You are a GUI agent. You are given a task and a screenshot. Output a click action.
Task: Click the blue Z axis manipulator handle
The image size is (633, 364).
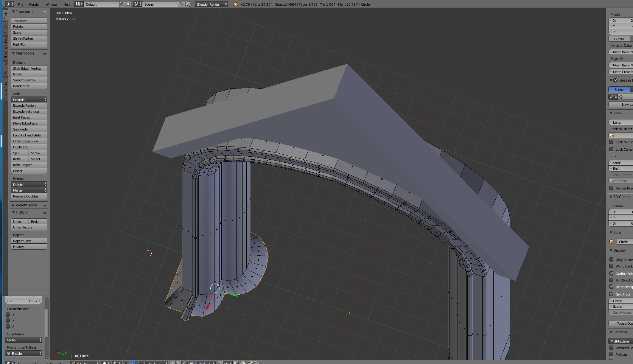click(x=215, y=282)
